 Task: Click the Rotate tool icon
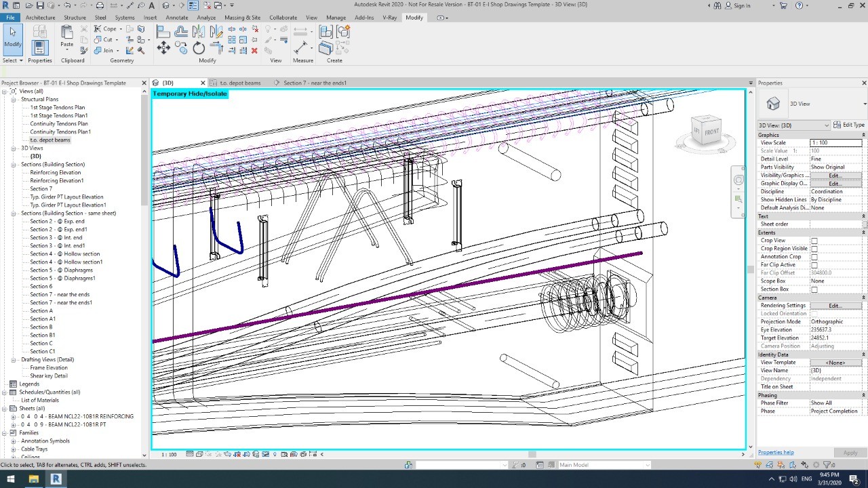[x=199, y=47]
